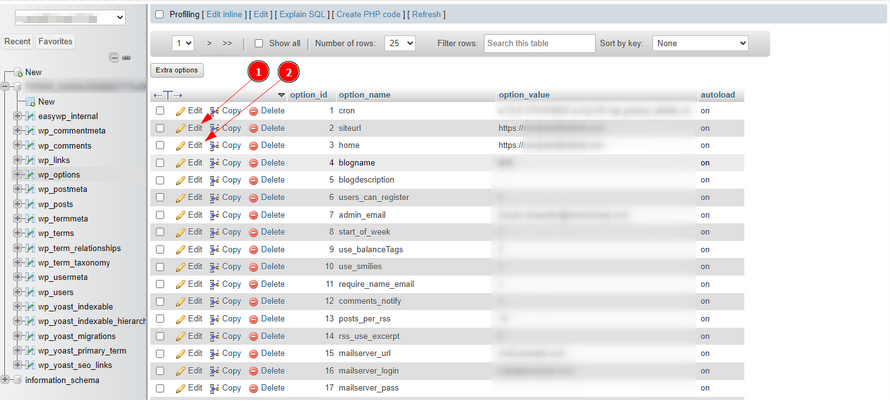Click the Extra options button
This screenshot has width=890, height=403.
click(177, 70)
